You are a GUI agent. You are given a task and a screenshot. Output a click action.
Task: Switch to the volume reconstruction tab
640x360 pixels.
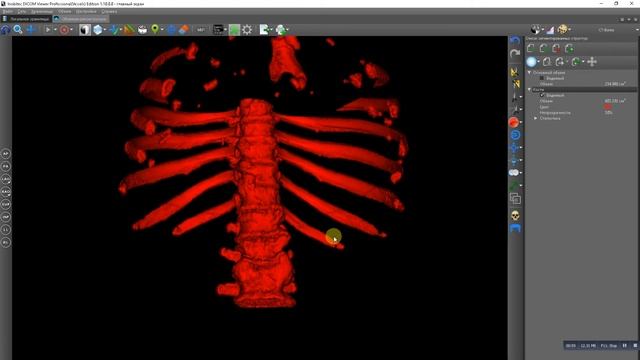point(81,19)
